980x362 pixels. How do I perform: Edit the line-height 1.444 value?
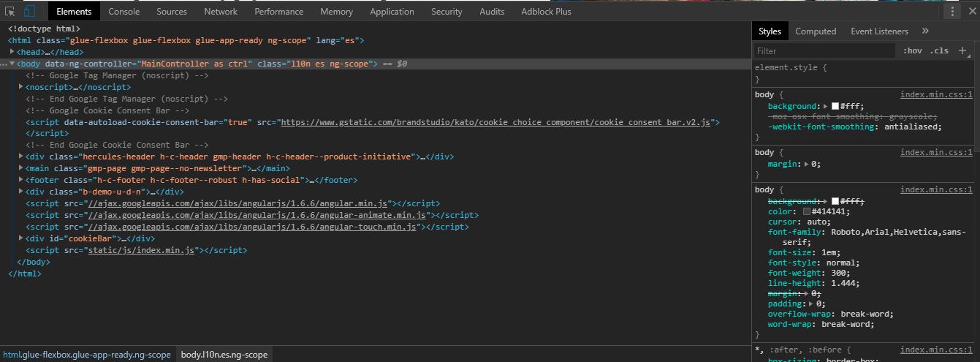tap(845, 283)
